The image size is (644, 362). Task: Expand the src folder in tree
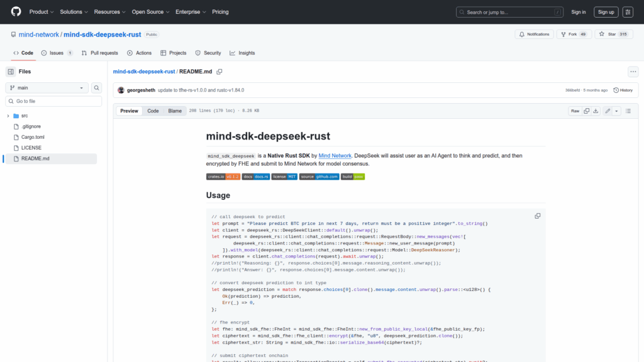(x=8, y=116)
